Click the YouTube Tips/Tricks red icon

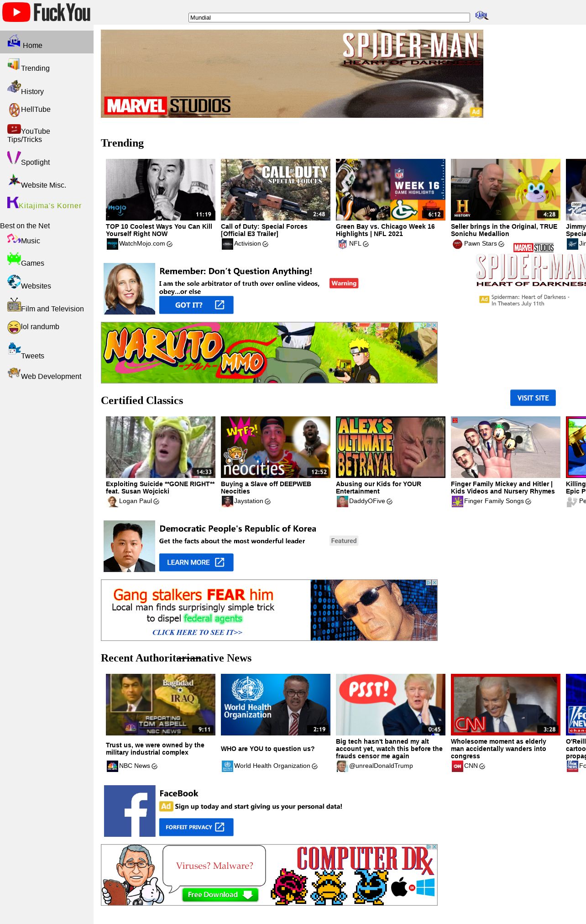click(x=14, y=129)
